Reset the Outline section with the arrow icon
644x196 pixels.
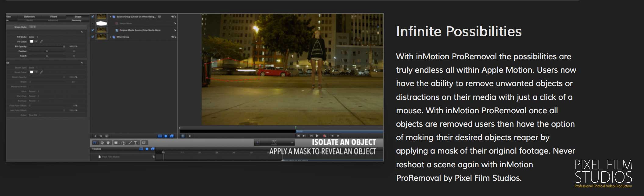click(82, 63)
